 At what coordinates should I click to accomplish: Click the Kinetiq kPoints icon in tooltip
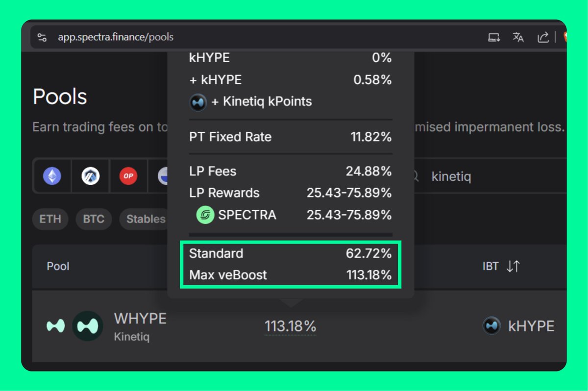click(198, 103)
